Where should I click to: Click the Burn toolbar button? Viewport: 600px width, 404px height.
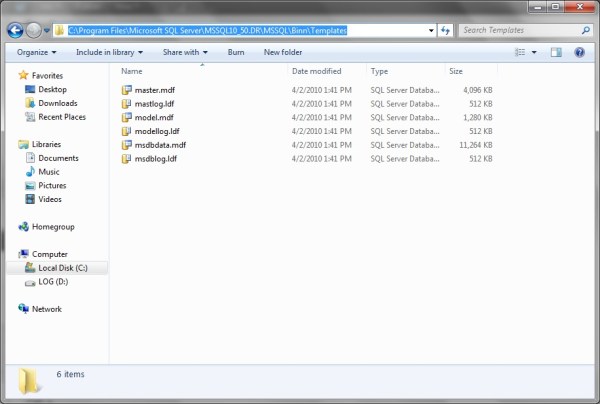pos(236,51)
